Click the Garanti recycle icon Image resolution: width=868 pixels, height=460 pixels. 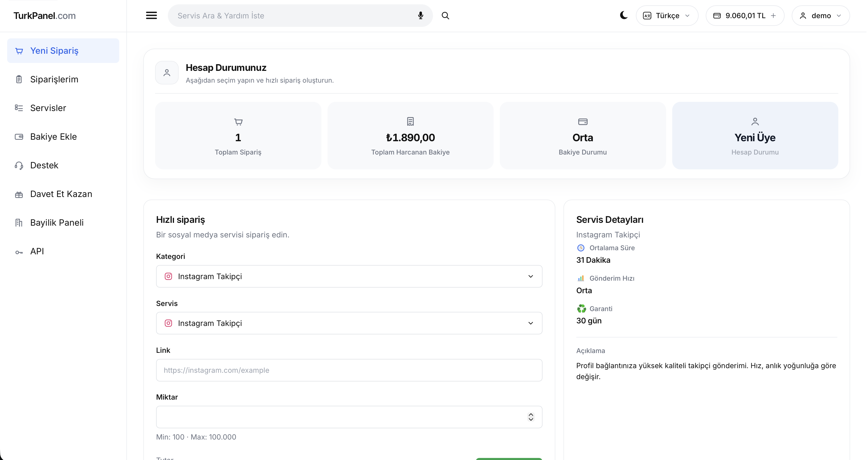click(x=581, y=309)
